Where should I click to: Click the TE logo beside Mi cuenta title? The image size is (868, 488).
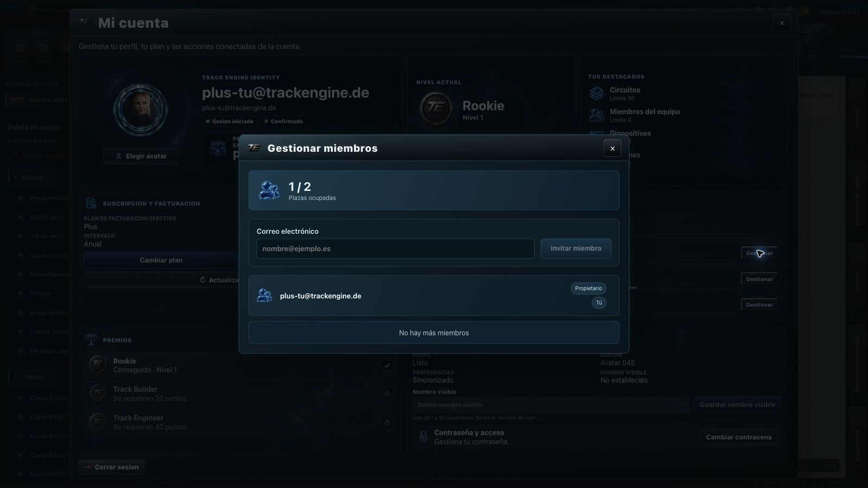pos(85,22)
